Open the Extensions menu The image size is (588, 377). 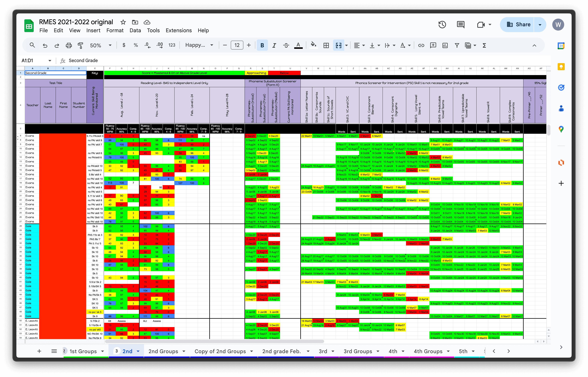point(178,30)
